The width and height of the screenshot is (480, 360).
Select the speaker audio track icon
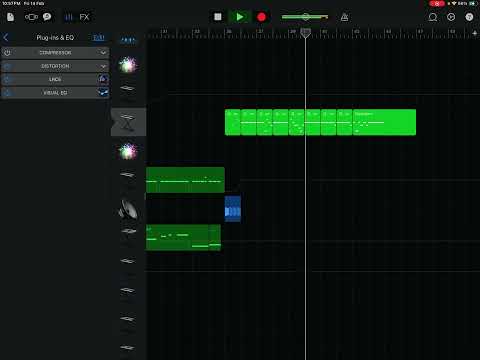click(128, 209)
